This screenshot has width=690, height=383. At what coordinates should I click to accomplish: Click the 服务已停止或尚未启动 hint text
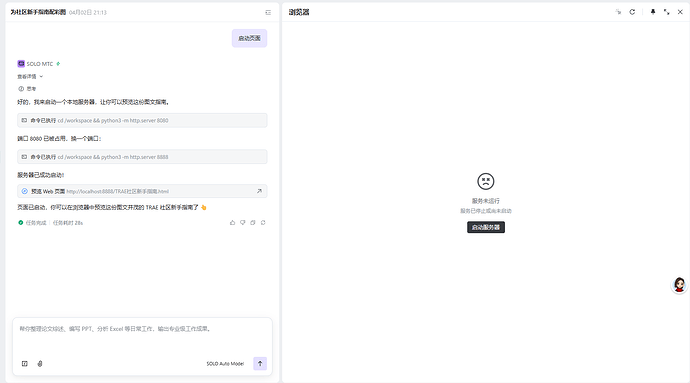coord(486,211)
